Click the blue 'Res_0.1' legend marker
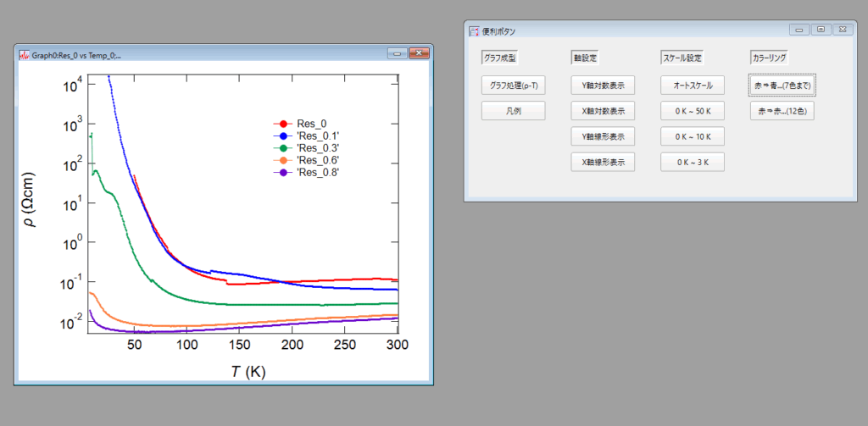The width and height of the screenshot is (868, 426). [x=282, y=136]
